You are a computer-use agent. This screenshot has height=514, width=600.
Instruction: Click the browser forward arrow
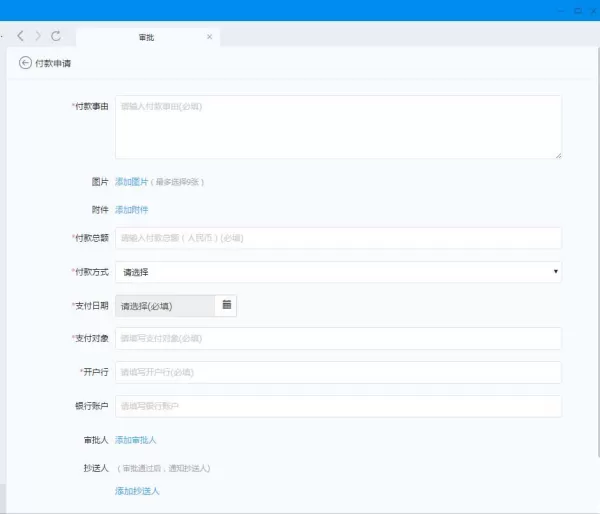[x=38, y=36]
